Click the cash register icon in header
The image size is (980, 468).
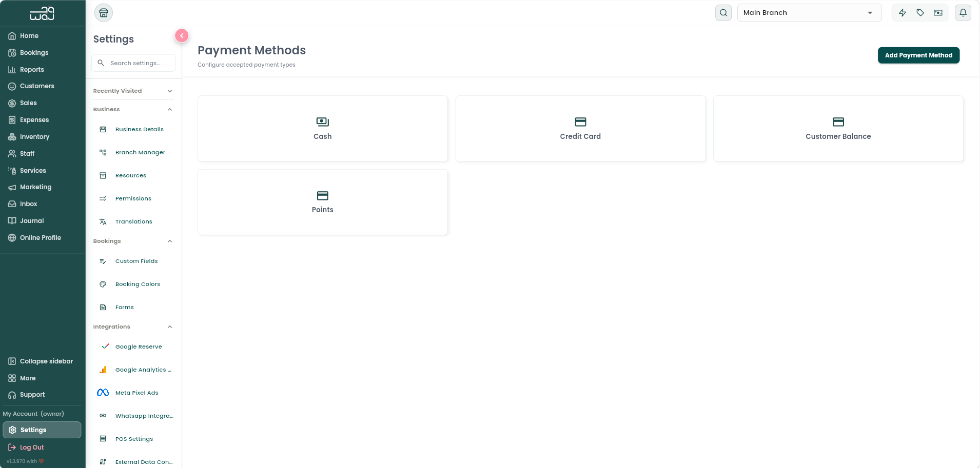(x=938, y=13)
